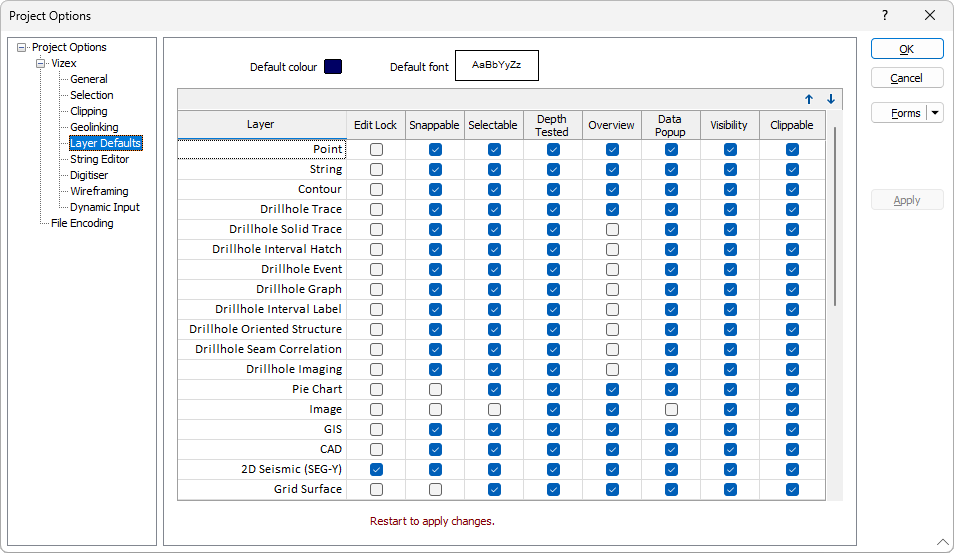Viewport: 954px width, 553px height.
Task: Enable Data Popup for Image layer
Action: click(671, 409)
